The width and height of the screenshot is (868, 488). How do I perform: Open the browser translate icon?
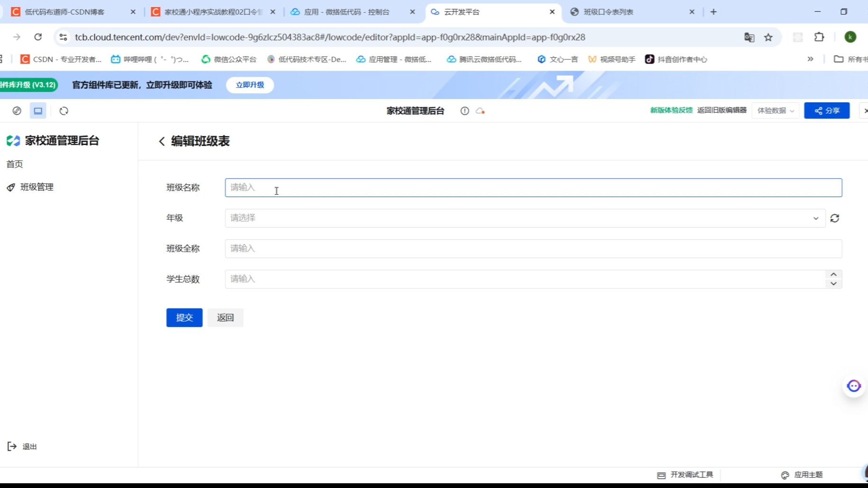point(749,37)
